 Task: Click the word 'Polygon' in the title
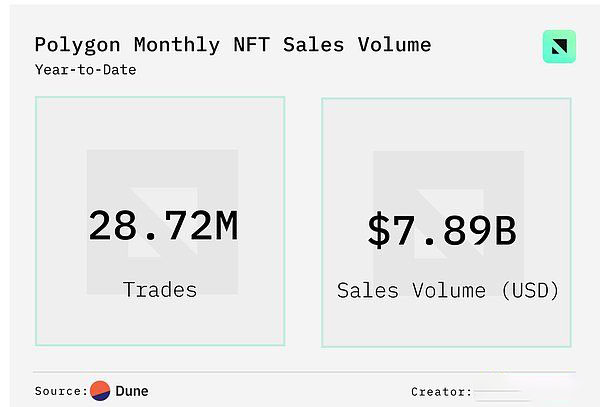75,44
